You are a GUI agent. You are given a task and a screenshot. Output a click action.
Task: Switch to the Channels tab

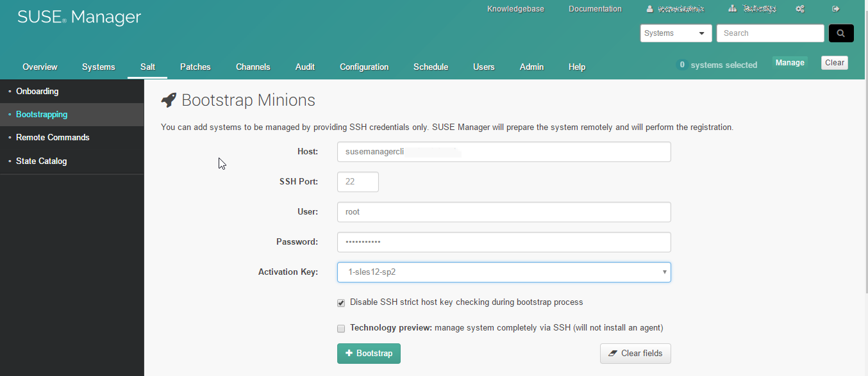click(x=253, y=67)
